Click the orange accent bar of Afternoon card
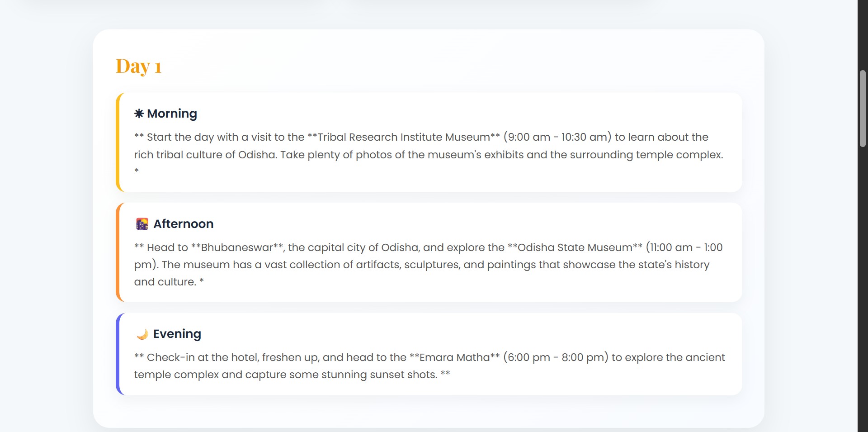This screenshot has height=432, width=868. click(118, 252)
